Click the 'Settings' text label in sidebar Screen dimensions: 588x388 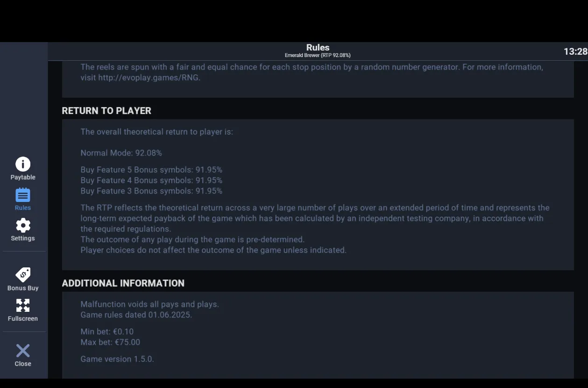tap(23, 238)
